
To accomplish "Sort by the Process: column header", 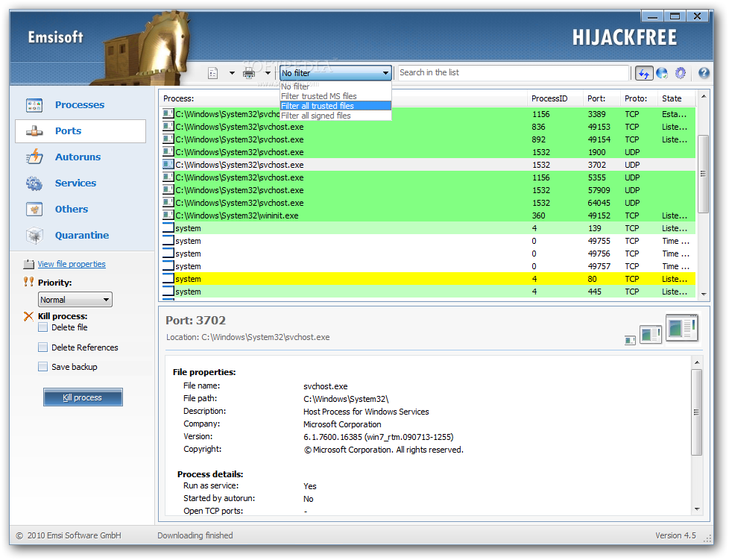I will (x=343, y=98).
